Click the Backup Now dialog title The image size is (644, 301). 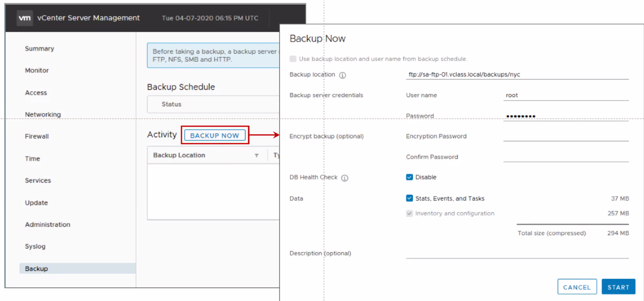[x=318, y=38]
